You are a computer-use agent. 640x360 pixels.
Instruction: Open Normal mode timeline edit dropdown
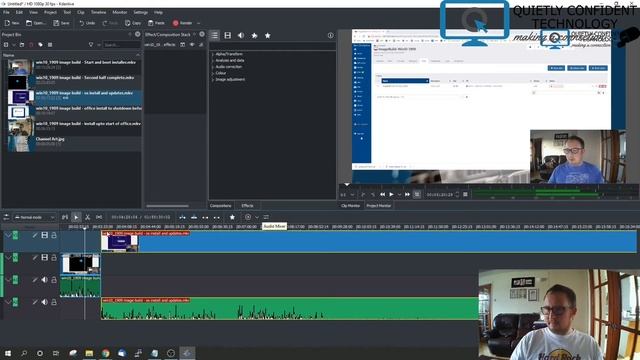(x=34, y=217)
